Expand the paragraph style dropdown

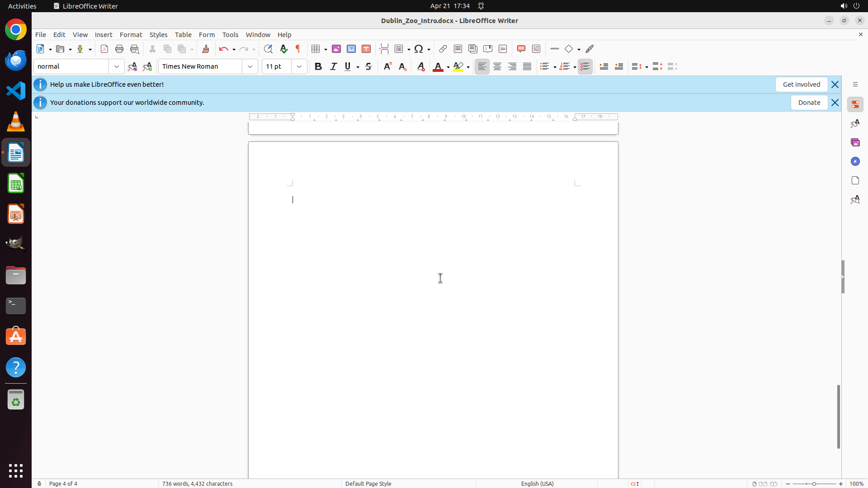pyautogui.click(x=117, y=66)
